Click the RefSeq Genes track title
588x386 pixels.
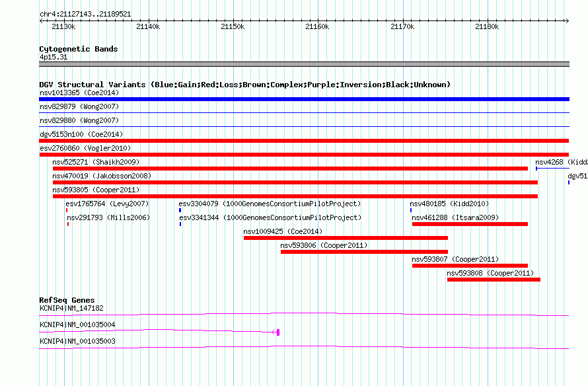(67, 300)
